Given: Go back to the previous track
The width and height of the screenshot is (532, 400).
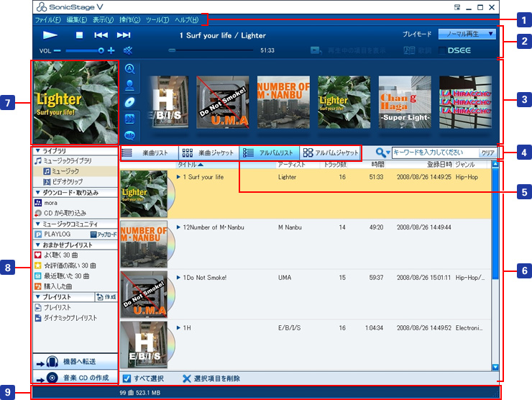Looking at the screenshot, I should (101, 35).
